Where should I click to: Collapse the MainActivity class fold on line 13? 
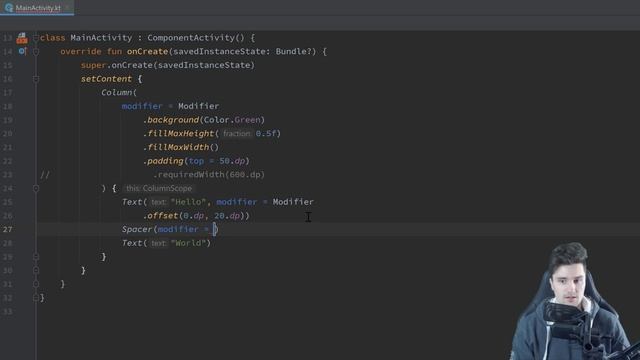tap(36, 38)
